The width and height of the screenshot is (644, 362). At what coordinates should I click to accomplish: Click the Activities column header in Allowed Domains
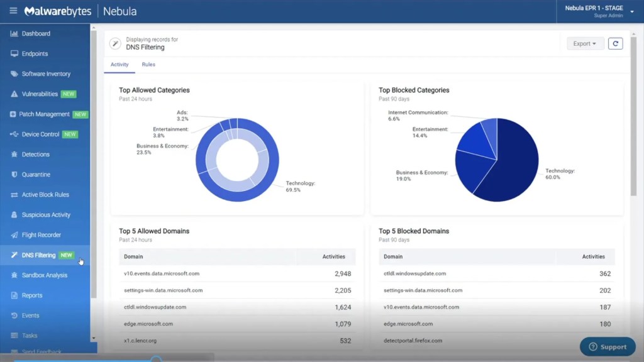coord(333,256)
